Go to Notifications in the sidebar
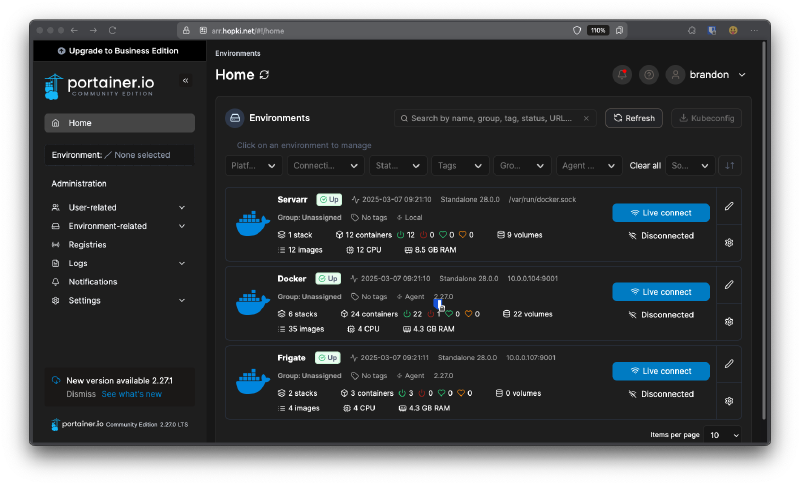Viewport: 800px width, 485px height. pos(92,282)
